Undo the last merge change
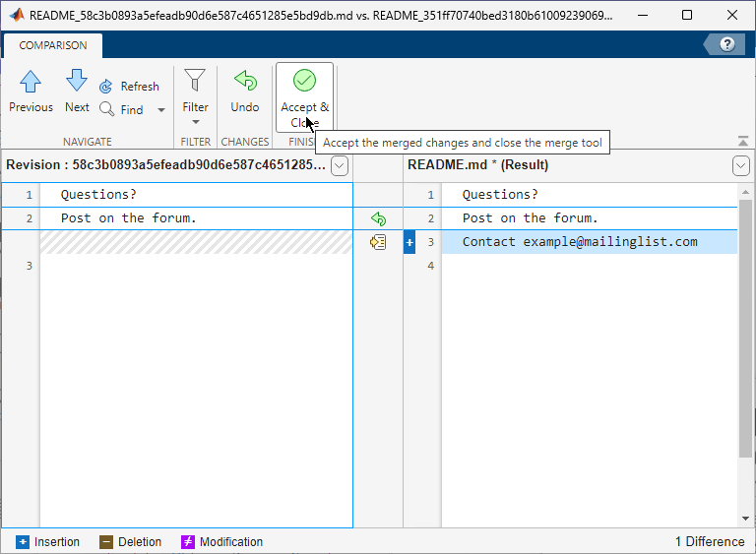The image size is (756, 554). pyautogui.click(x=244, y=91)
